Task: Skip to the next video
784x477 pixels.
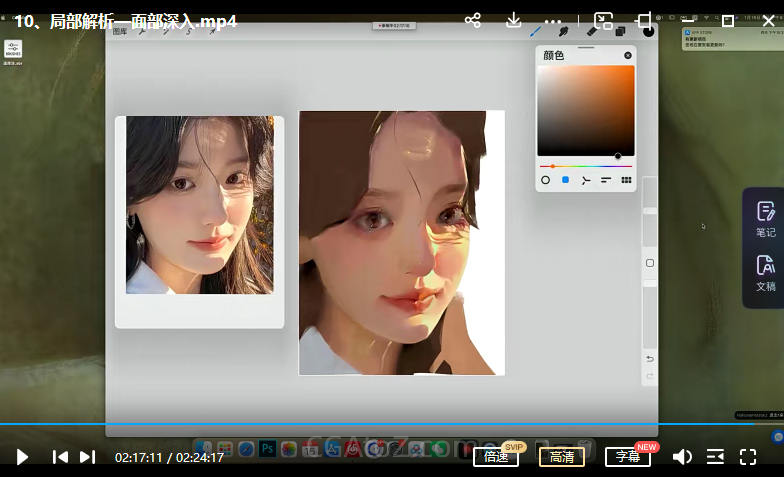Action: pos(87,457)
